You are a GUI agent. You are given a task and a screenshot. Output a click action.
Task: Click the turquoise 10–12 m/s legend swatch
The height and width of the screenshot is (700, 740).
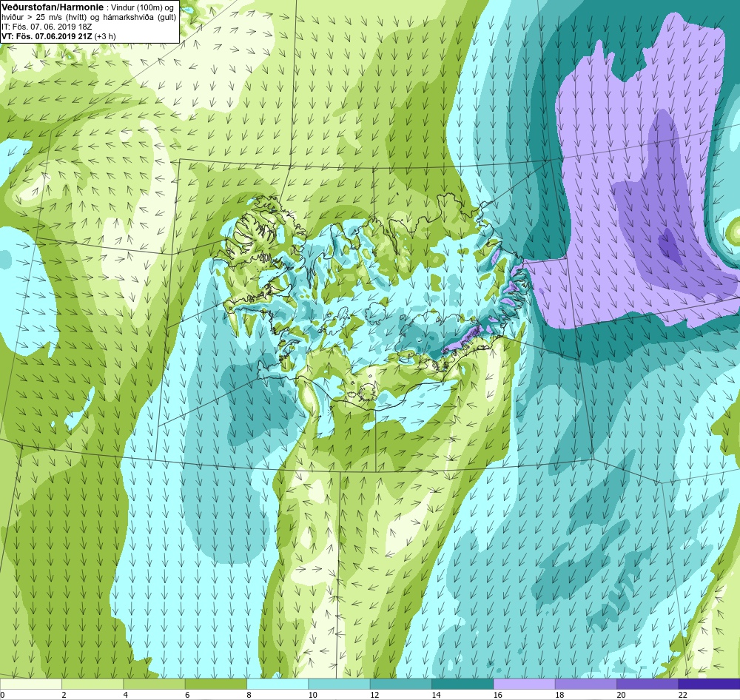[340, 684]
